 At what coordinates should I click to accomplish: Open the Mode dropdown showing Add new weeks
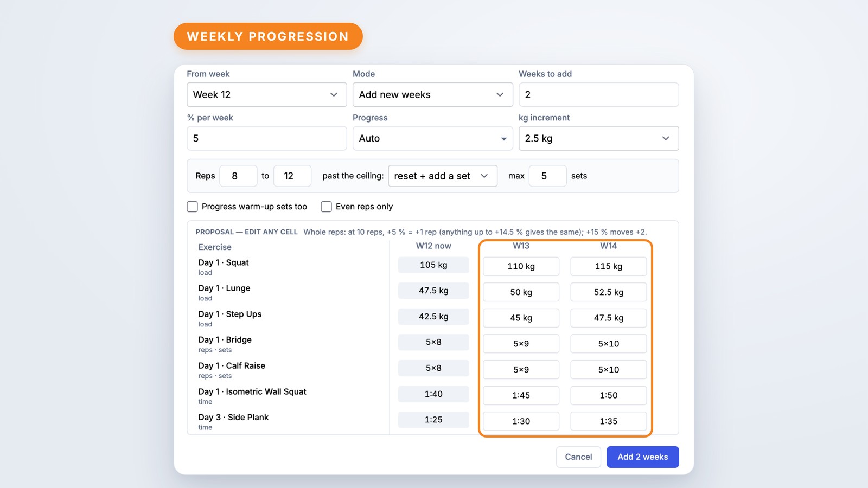pos(432,94)
